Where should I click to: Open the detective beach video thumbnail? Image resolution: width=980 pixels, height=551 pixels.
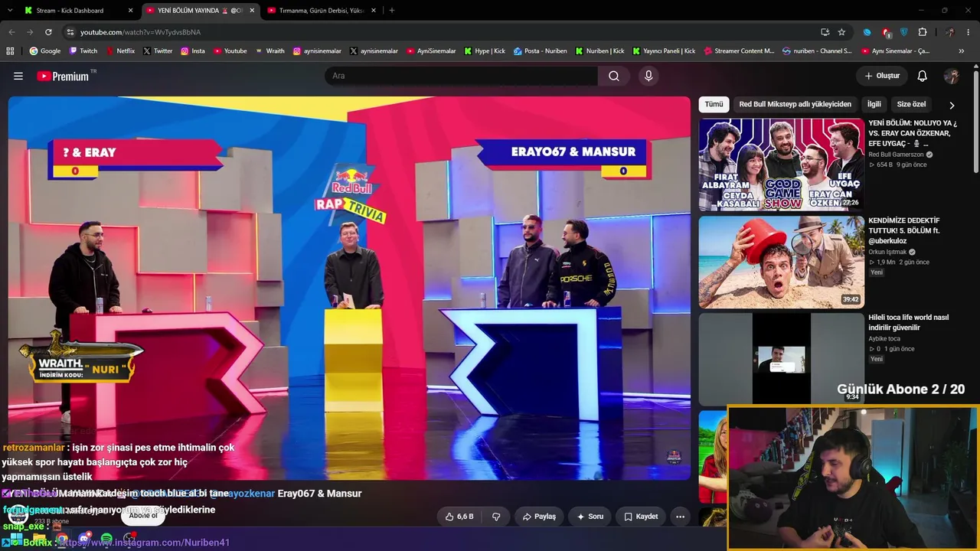[x=781, y=262]
